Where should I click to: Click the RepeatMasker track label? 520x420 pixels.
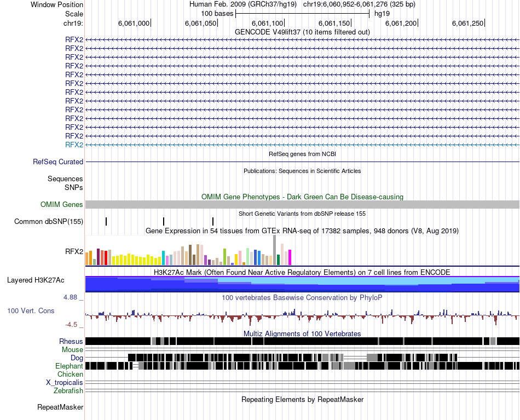pos(60,407)
